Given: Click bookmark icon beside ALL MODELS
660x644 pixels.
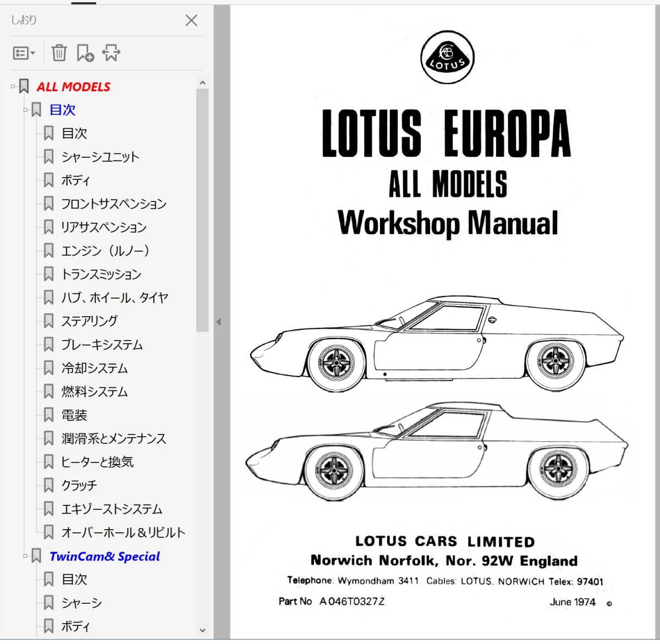Looking at the screenshot, I should (x=24, y=86).
